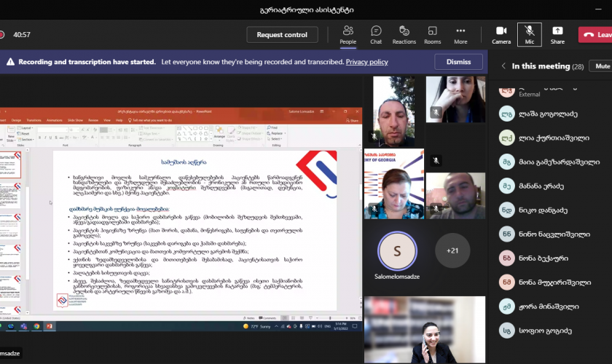Collapse the 'In this meeting' section
Image resolution: width=612 pixels, height=364 pixels.
click(503, 66)
